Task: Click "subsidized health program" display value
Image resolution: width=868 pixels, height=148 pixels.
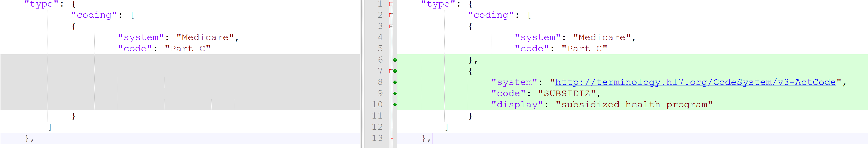Action: click(x=634, y=105)
